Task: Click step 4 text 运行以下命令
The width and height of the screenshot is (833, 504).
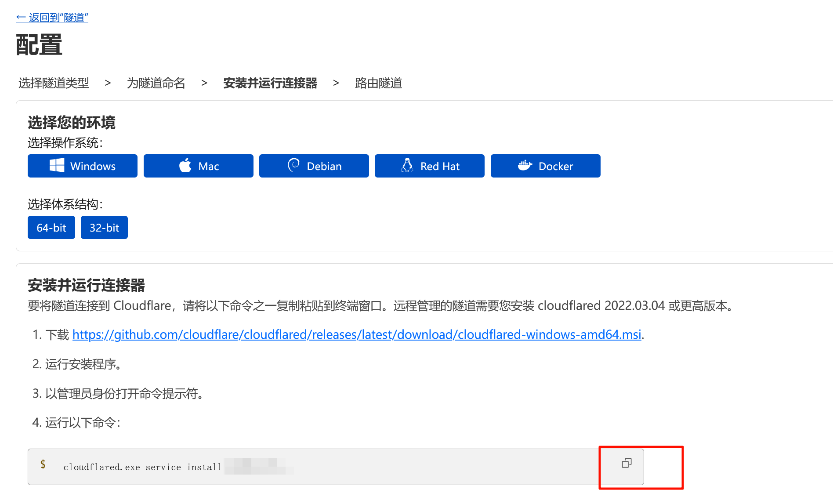Action: pos(83,423)
